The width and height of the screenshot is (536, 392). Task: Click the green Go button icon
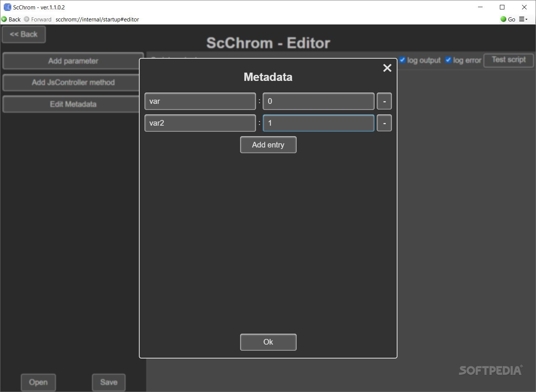point(503,19)
